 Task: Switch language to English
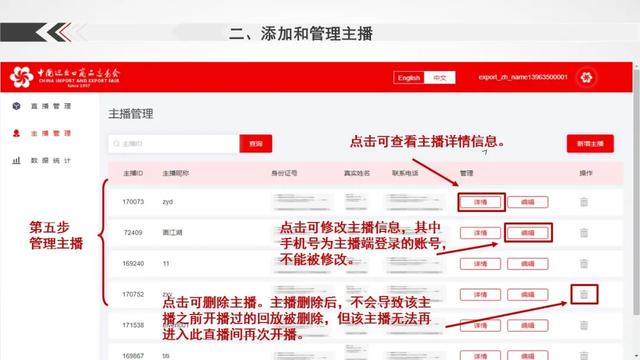[x=409, y=78]
